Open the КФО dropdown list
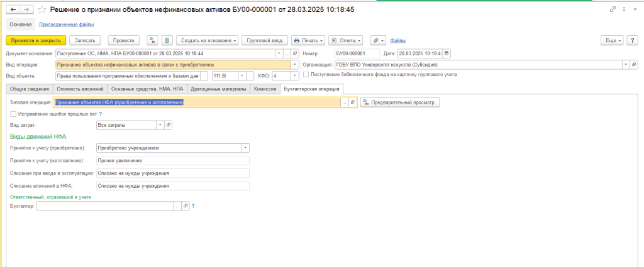Screen dimensions: 644x267 pyautogui.click(x=295, y=75)
